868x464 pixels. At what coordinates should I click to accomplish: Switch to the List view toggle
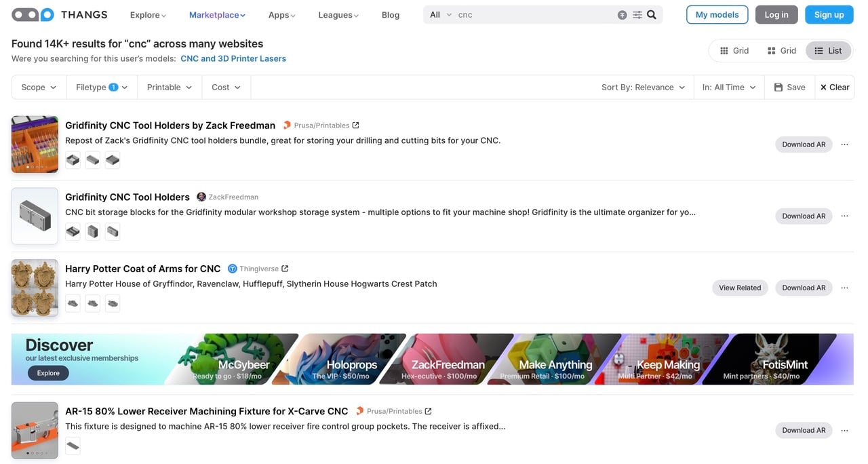tap(828, 51)
